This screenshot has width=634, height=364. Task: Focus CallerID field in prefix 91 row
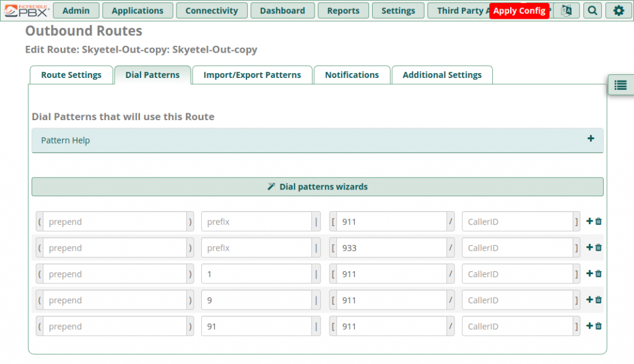(x=518, y=326)
